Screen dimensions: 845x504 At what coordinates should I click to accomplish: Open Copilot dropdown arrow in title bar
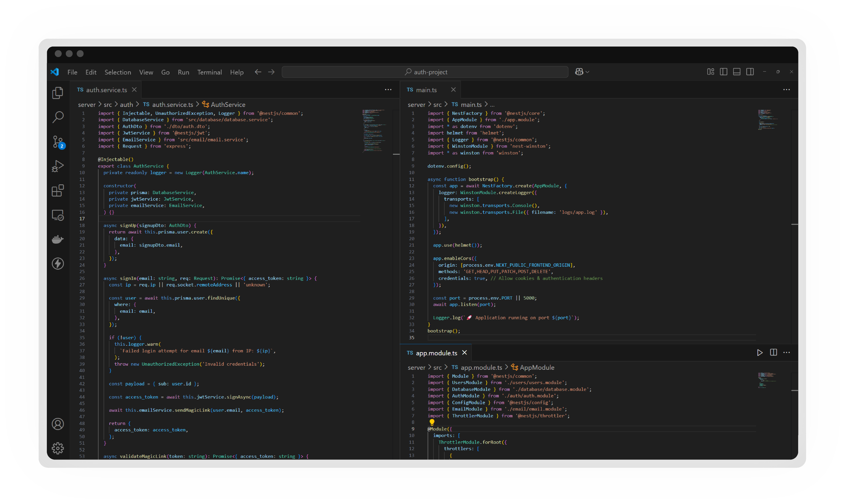587,72
